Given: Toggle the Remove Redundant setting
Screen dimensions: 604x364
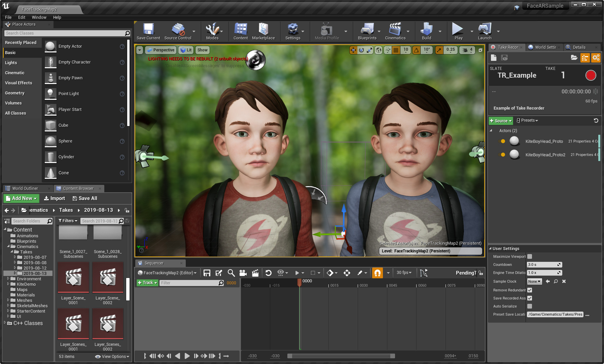Looking at the screenshot, I should click(x=529, y=290).
